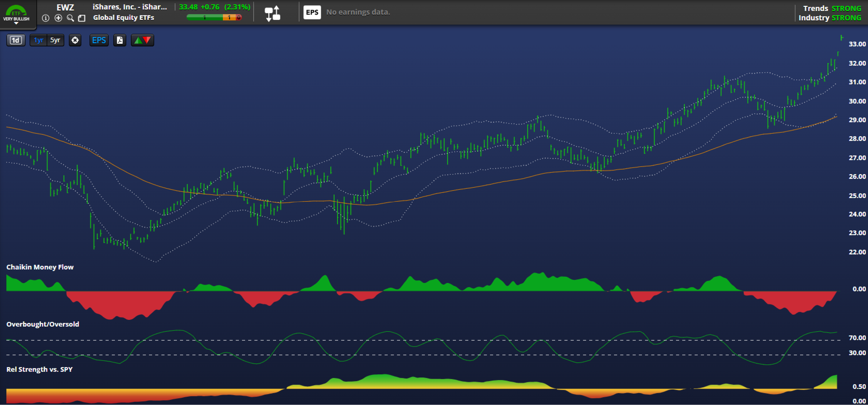The width and height of the screenshot is (868, 405).
Task: Expand the Overbought/Oversold panel label
Action: (42, 324)
